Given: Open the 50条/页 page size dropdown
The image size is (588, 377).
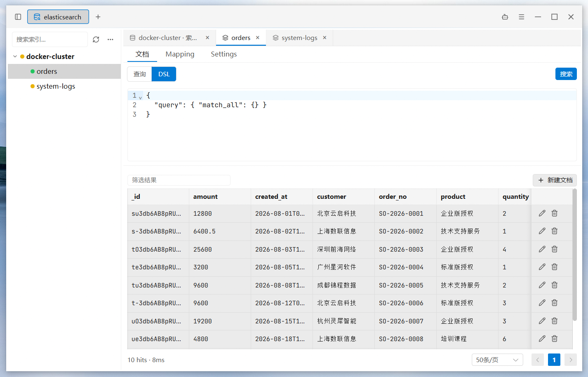Looking at the screenshot, I should tap(497, 360).
